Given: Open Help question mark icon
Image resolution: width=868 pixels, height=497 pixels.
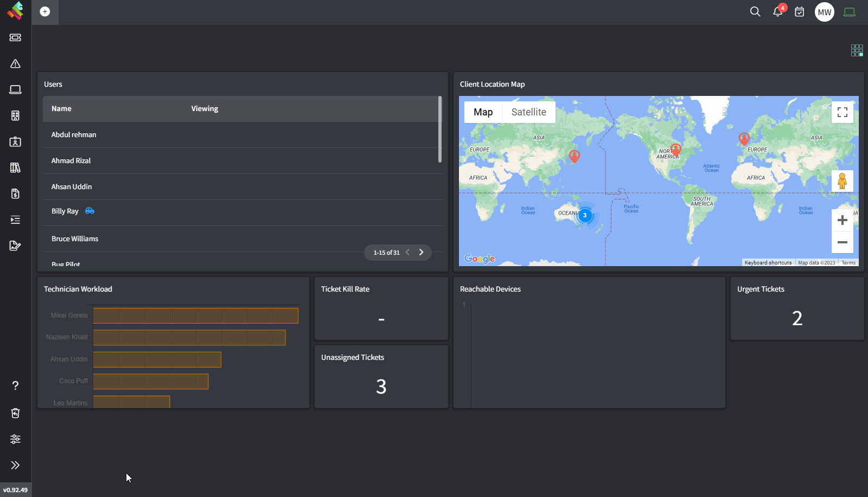Looking at the screenshot, I should click(15, 385).
